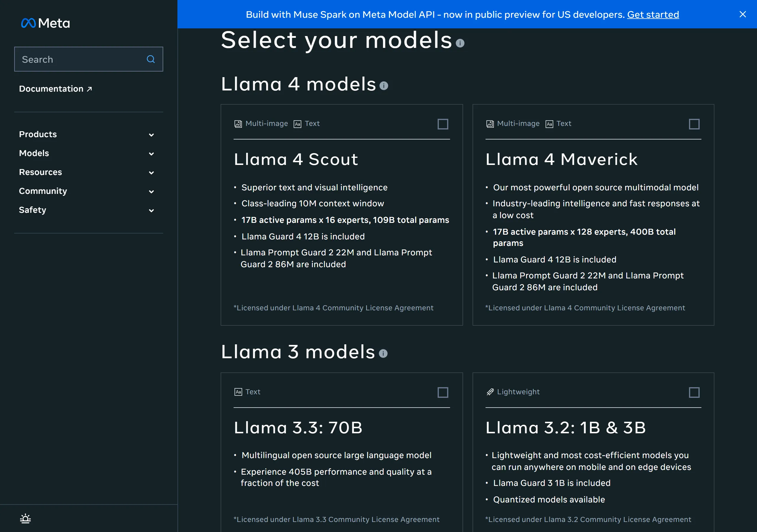Click '17B active params x 16 experts' bullet
The image size is (757, 532).
coord(345,220)
